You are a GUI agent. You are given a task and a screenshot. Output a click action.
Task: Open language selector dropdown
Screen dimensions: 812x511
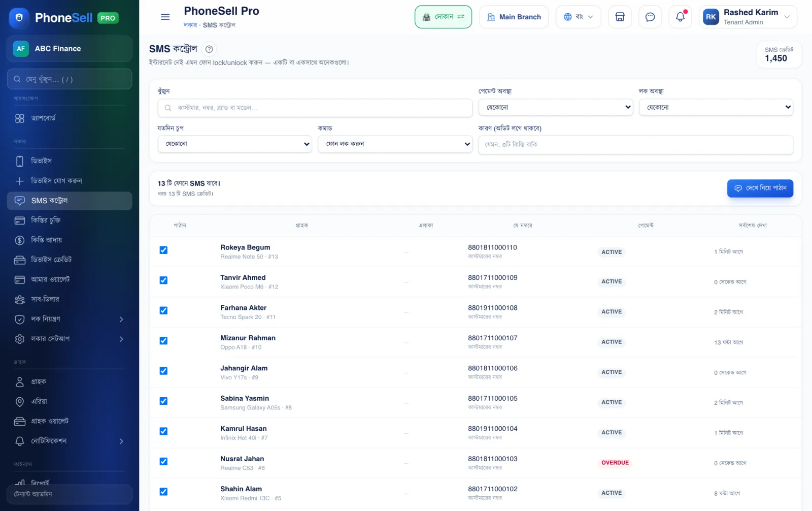[x=579, y=17]
